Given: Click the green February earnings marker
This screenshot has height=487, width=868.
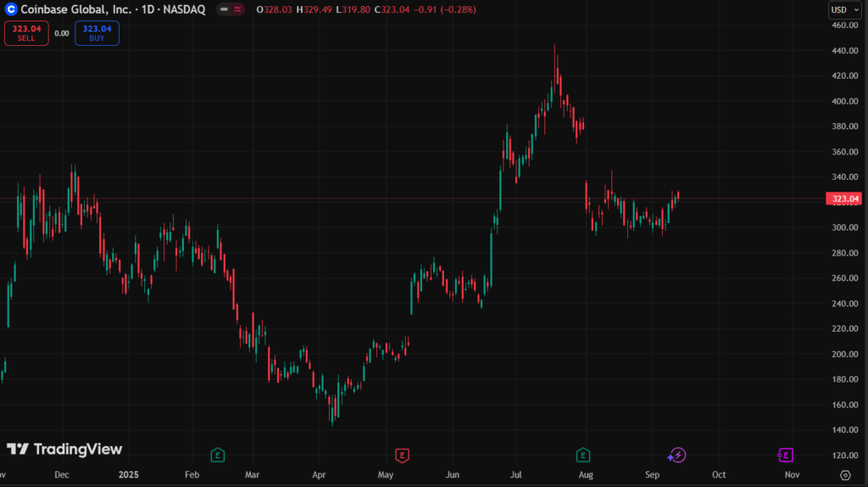Looking at the screenshot, I should [217, 455].
